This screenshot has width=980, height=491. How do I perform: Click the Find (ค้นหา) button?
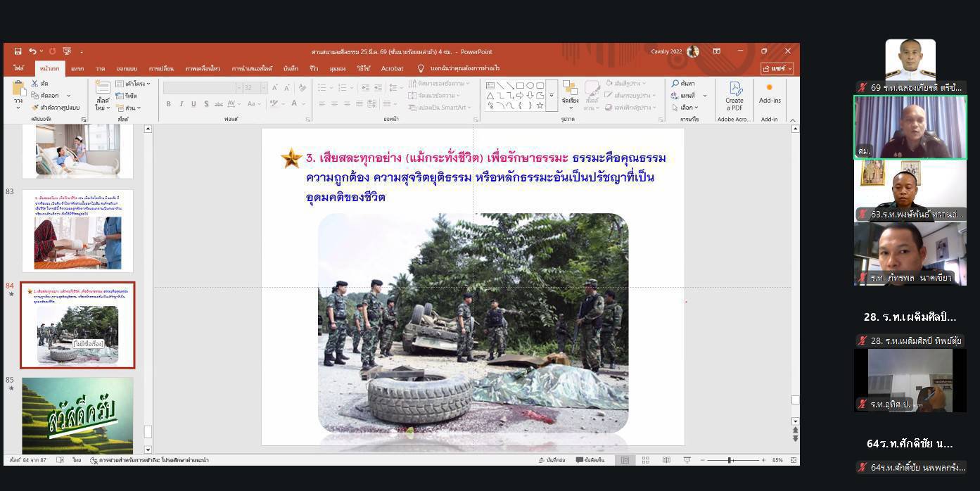point(683,84)
